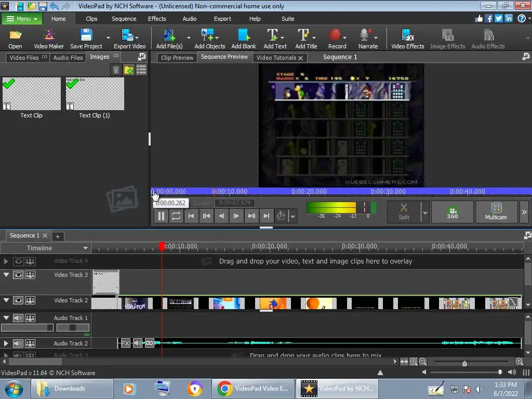532x399 pixels.
Task: Toggle Video Track 2 group lock icon
Action: [30, 300]
